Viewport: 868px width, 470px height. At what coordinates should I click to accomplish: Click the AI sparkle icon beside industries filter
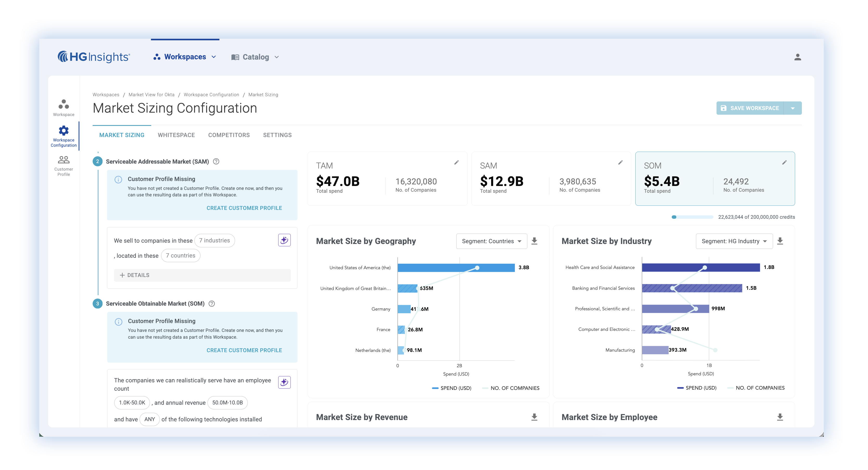coord(284,240)
